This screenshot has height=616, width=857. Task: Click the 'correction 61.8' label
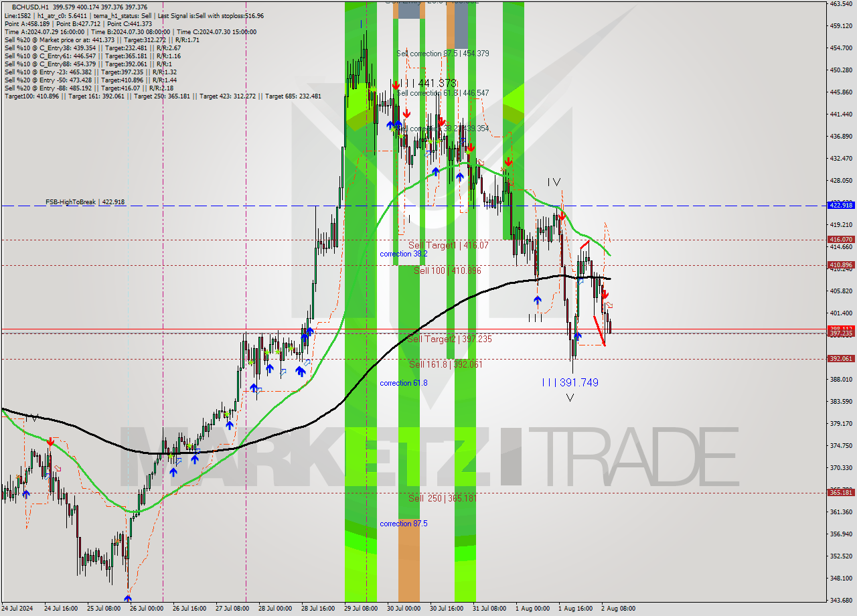[404, 383]
